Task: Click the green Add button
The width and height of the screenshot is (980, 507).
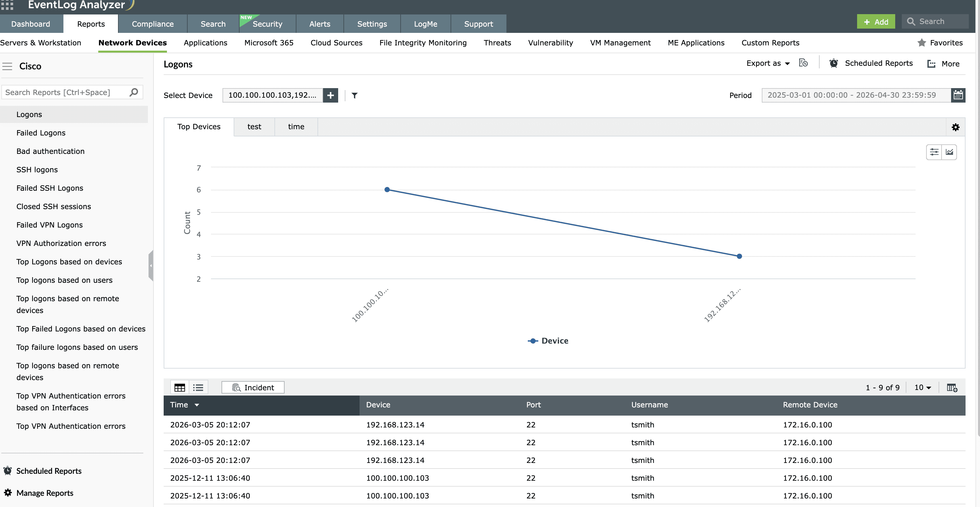Action: [x=876, y=22]
